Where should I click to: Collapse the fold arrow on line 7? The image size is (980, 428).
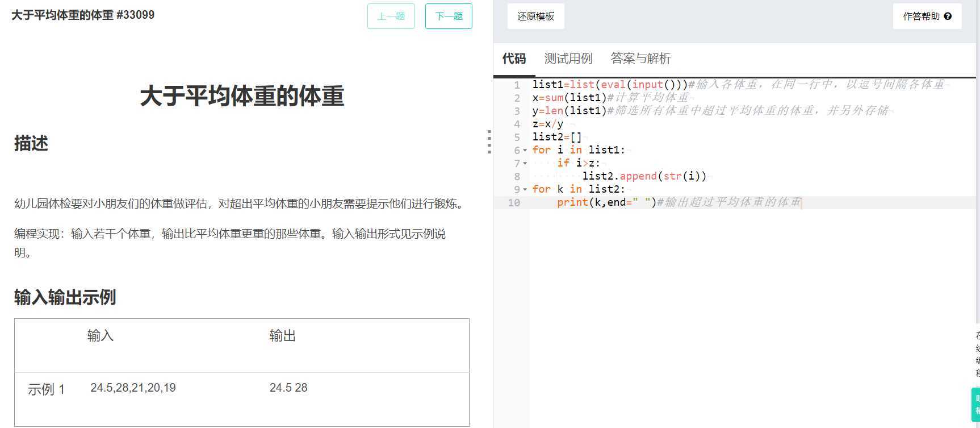(525, 164)
